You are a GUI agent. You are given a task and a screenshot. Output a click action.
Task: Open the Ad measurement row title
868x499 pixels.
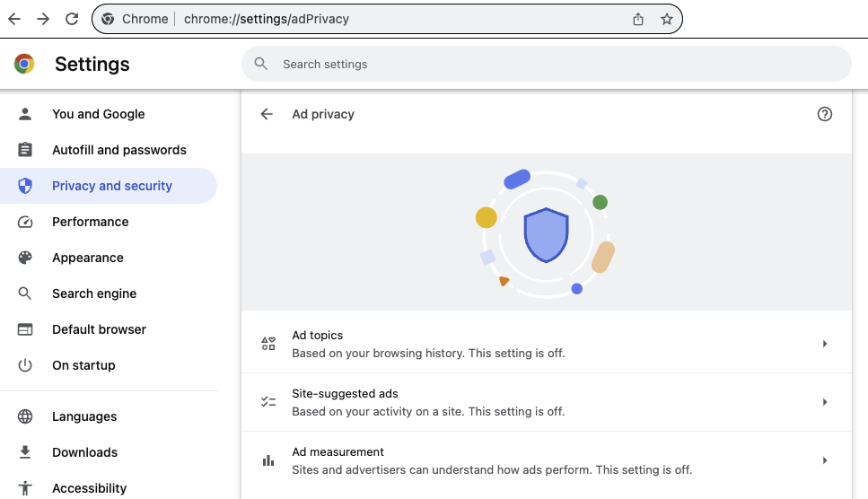click(x=338, y=452)
